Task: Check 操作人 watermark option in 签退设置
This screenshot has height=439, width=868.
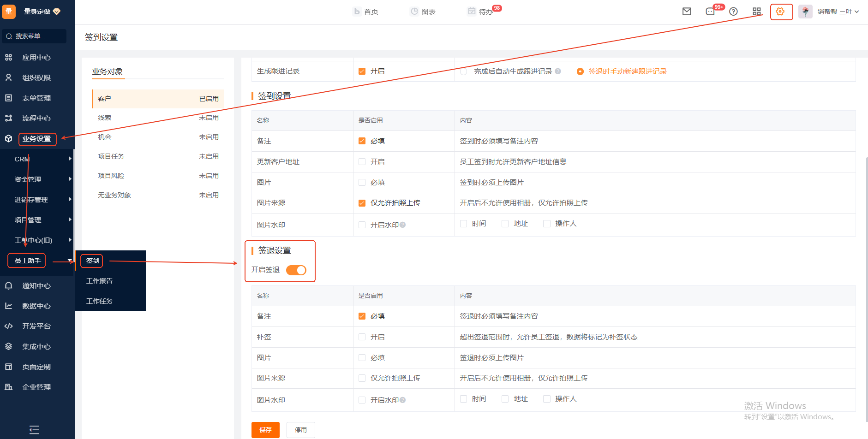Action: click(x=546, y=399)
